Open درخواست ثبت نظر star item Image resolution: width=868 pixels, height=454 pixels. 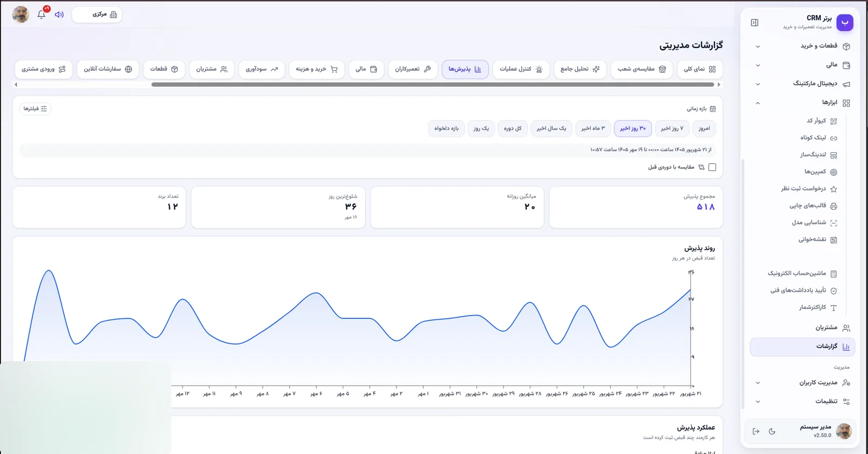[809, 188]
